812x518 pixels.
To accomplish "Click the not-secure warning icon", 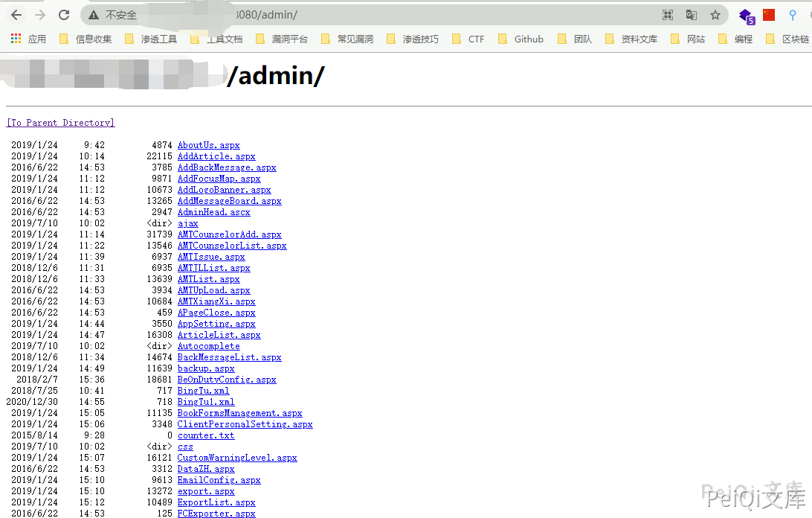I will click(x=94, y=15).
